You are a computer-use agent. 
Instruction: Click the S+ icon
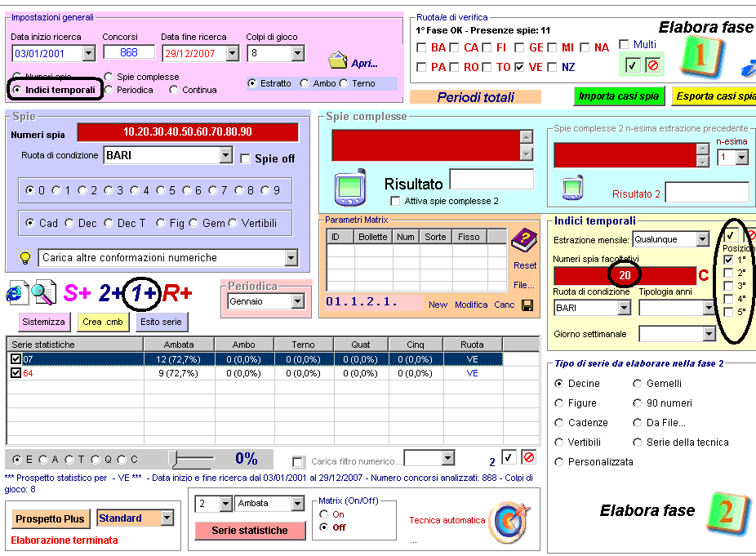coord(77,293)
